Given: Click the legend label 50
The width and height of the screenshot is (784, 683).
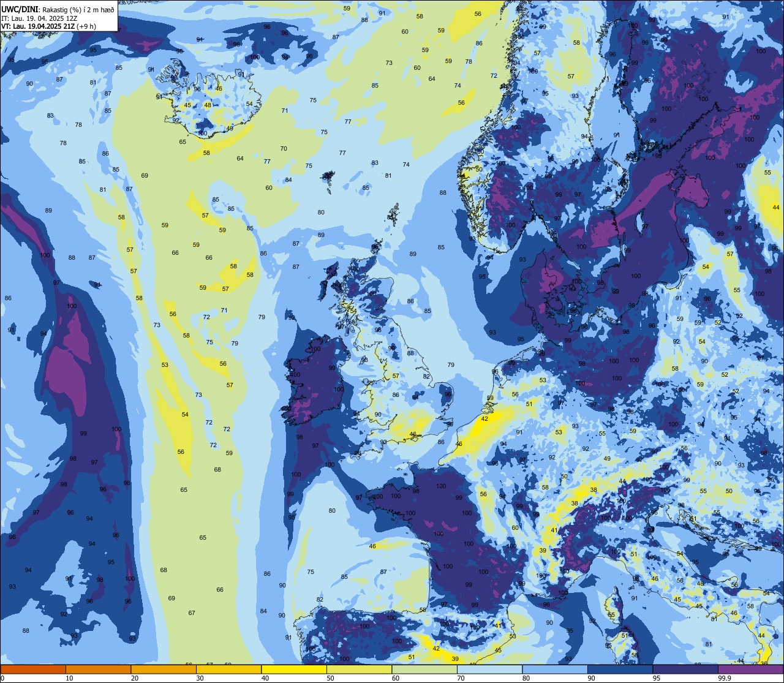Looking at the screenshot, I should tap(330, 678).
